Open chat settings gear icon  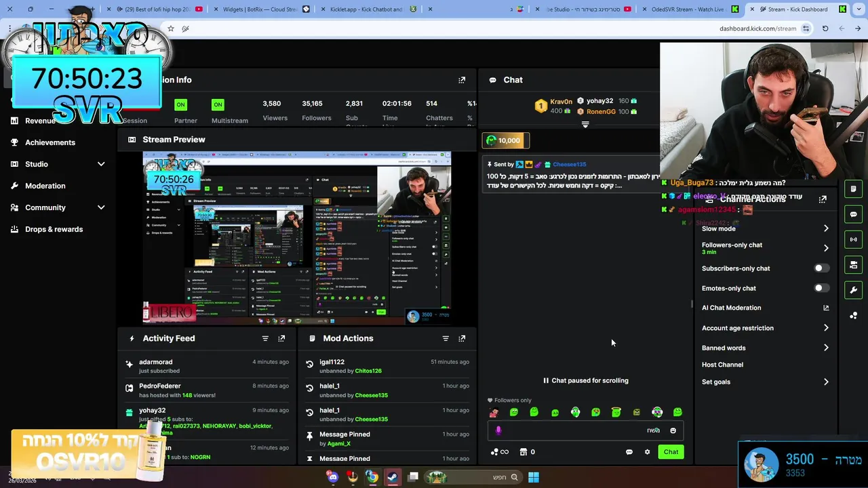click(647, 452)
